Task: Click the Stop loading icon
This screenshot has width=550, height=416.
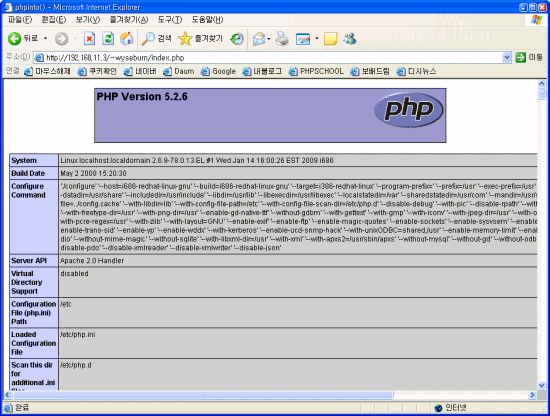Action: click(x=89, y=39)
